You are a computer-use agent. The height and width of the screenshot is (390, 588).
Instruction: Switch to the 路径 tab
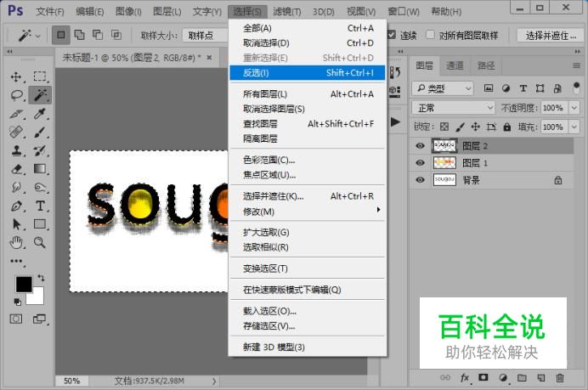click(x=486, y=65)
